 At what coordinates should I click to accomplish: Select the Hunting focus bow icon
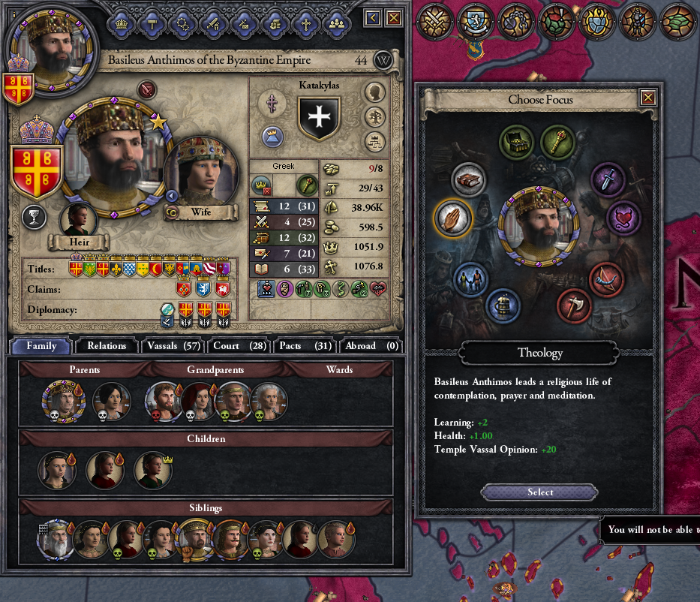605,279
